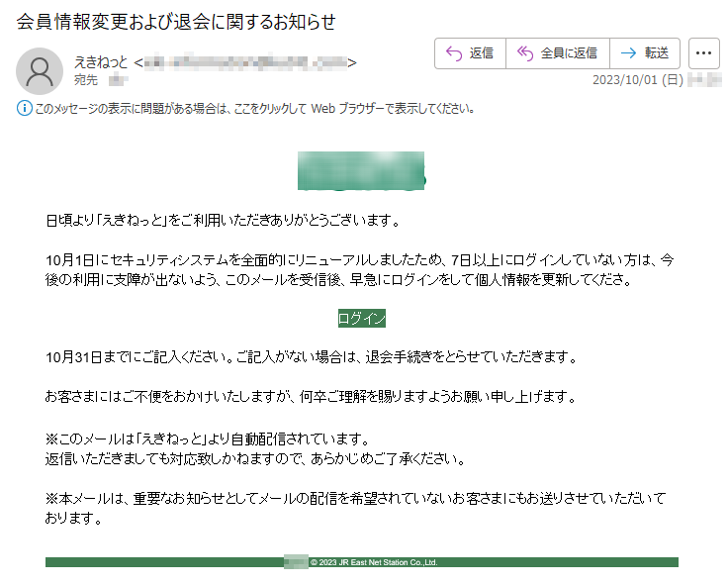Click the subject 会員情報変更および退会に関するお知らせ
Screen dimensions: 728x585
(176, 21)
